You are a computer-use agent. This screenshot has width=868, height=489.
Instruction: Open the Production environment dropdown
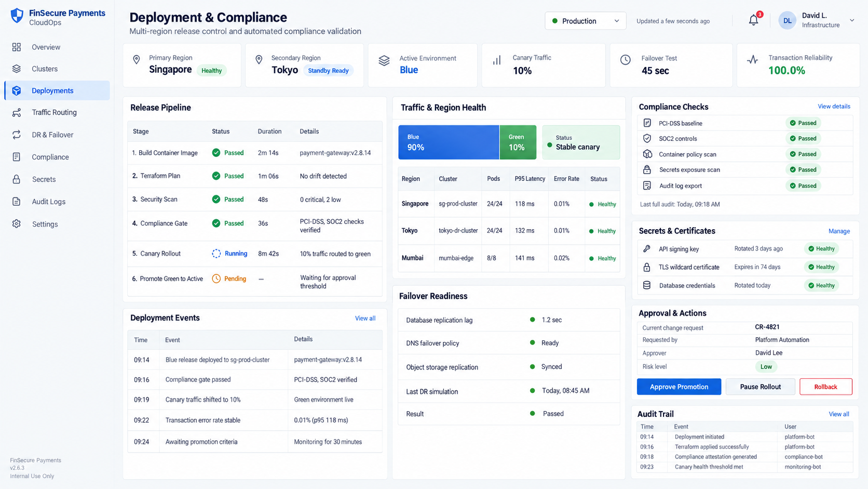click(585, 21)
